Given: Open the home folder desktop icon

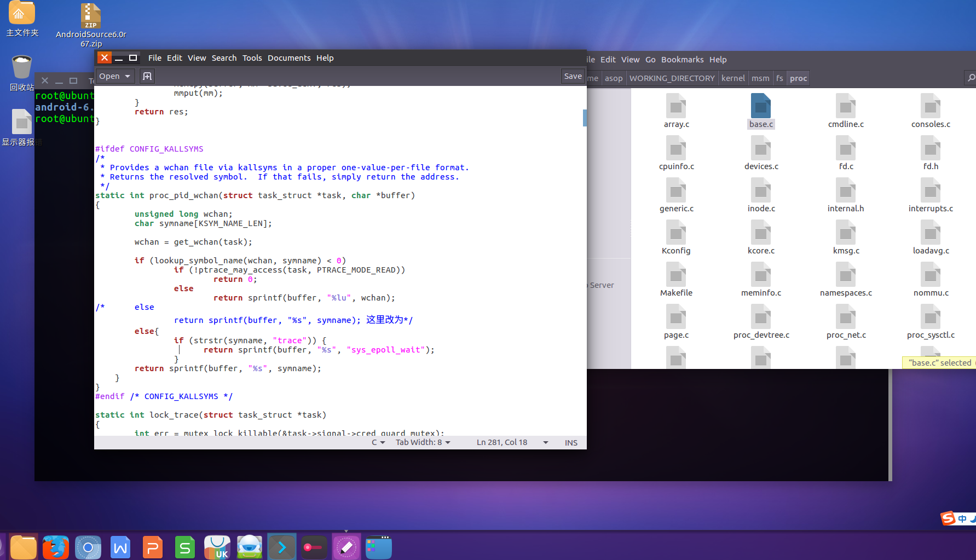Looking at the screenshot, I should (x=22, y=19).
